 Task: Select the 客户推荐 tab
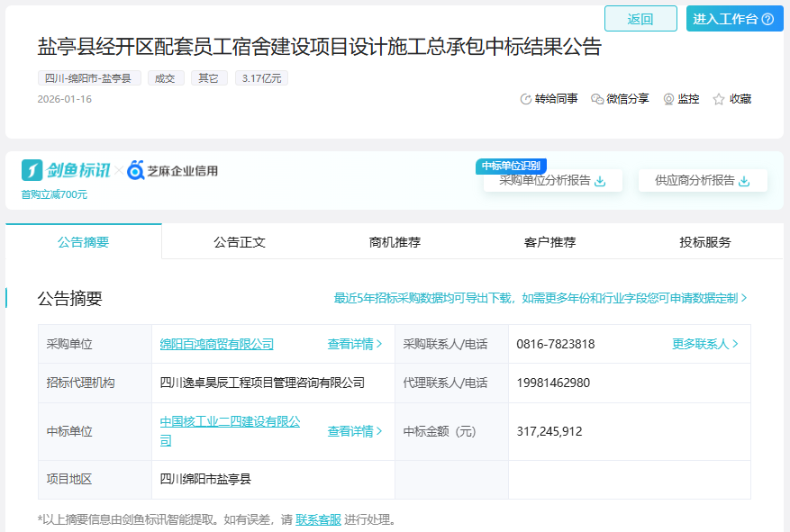click(549, 241)
